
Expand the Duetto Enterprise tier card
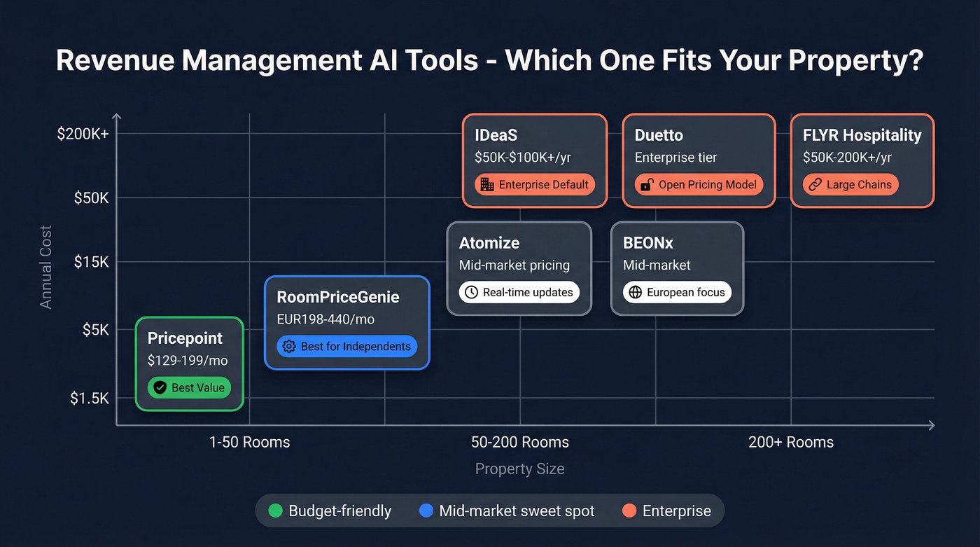[698, 160]
